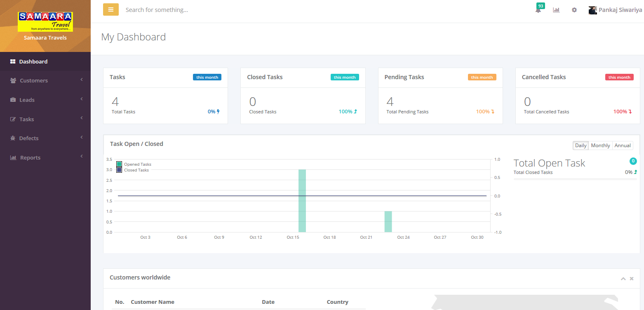The width and height of the screenshot is (644, 310).
Task: Click the Opened Tasks legend color swatch
Action: click(119, 164)
